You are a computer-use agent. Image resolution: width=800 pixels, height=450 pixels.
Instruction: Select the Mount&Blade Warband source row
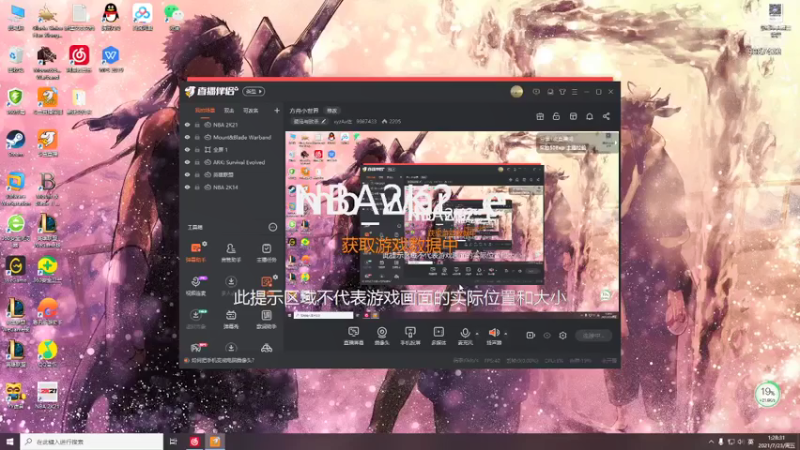coord(232,137)
